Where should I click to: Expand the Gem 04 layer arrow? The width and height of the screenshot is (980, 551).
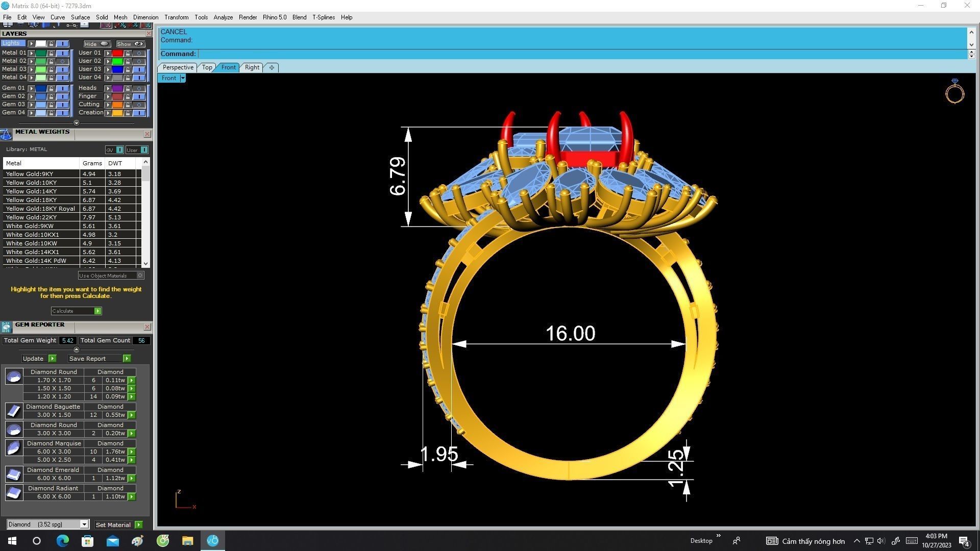(32, 113)
